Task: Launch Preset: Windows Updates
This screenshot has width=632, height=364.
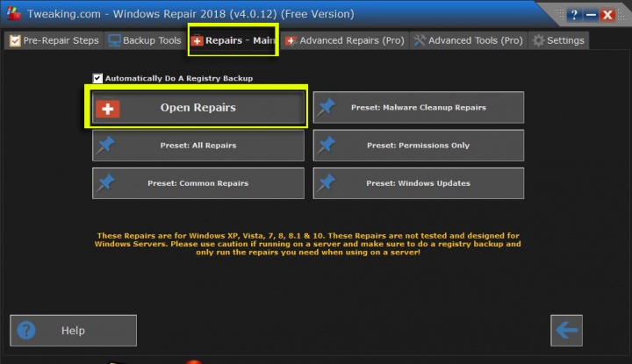Action: pos(419,183)
